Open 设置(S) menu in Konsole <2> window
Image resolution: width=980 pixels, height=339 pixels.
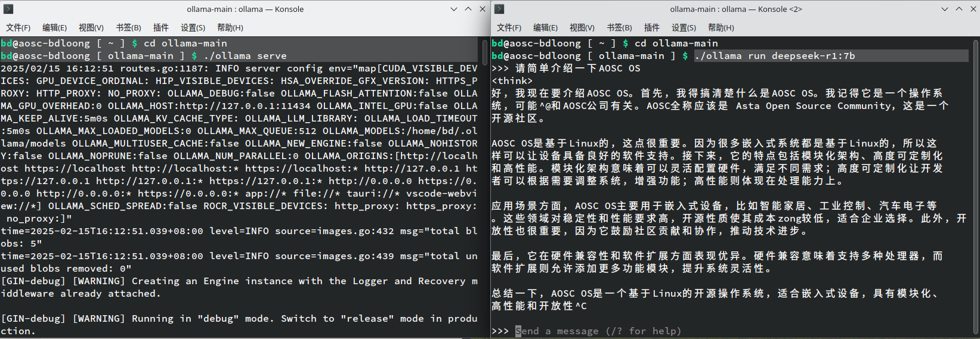[684, 27]
